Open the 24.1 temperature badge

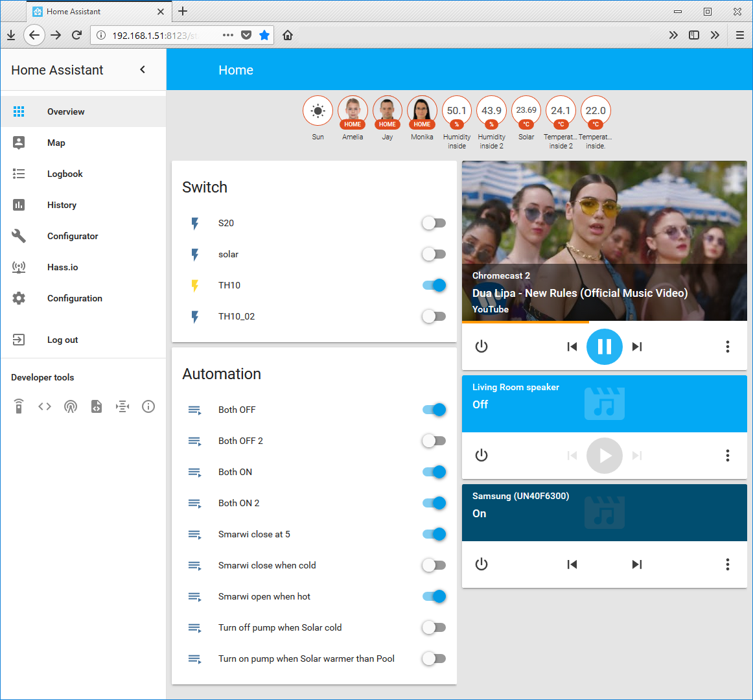click(x=561, y=111)
